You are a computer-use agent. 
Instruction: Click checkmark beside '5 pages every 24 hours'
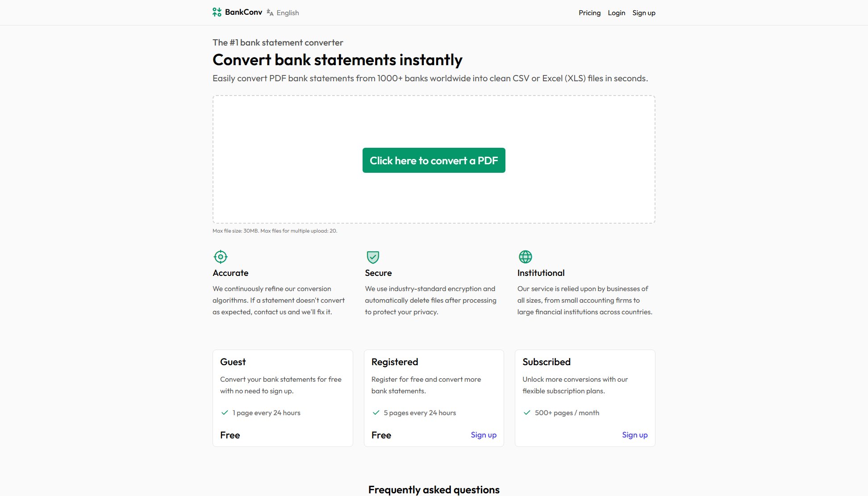click(376, 413)
